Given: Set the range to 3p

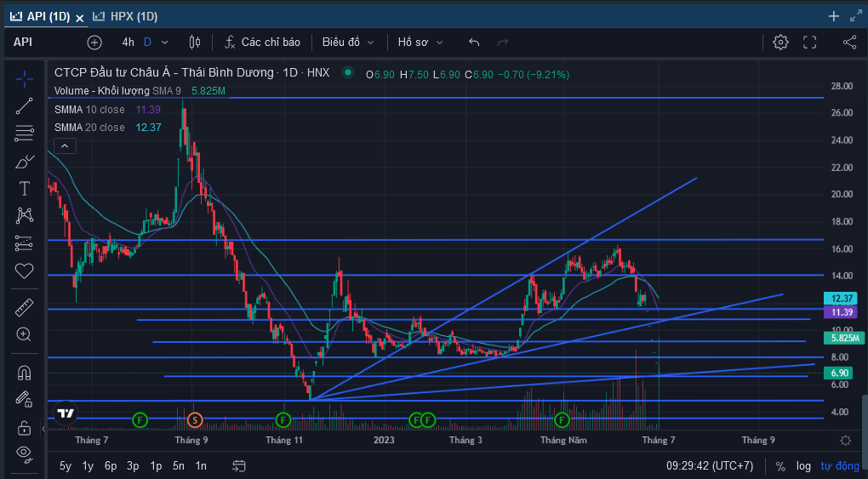Looking at the screenshot, I should click(x=133, y=465).
